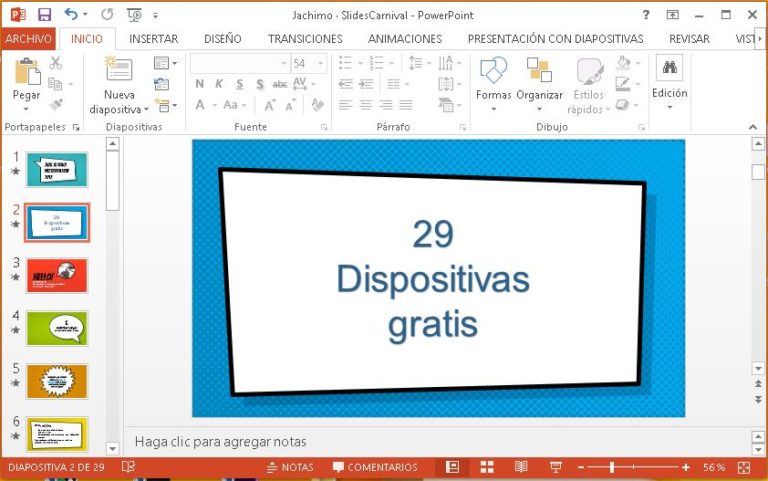The width and height of the screenshot is (768, 481).
Task: Switch to the TRANSICIONES tab
Action: [x=305, y=39]
